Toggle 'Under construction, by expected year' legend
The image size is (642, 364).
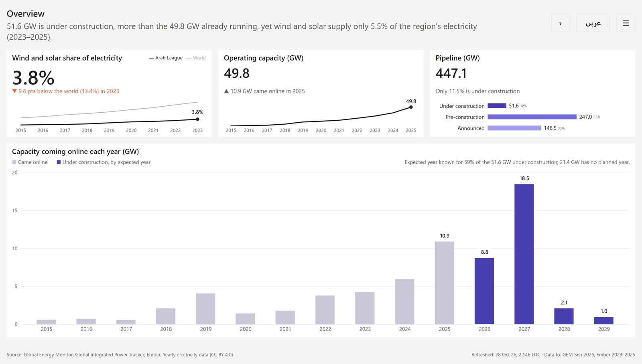tap(104, 162)
